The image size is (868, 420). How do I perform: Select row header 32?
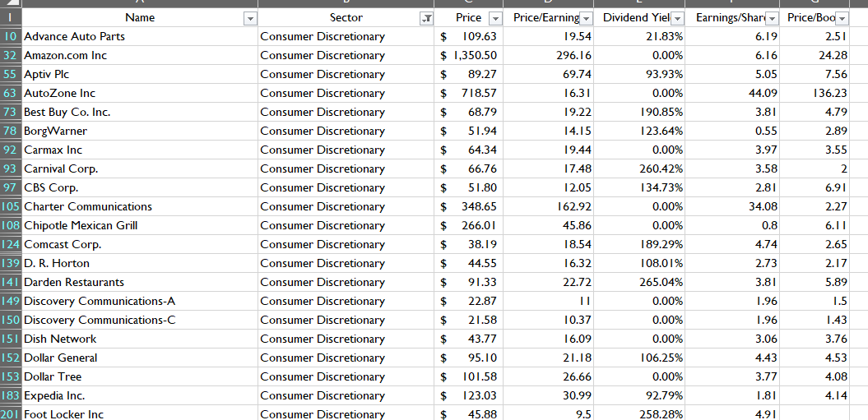click(11, 55)
